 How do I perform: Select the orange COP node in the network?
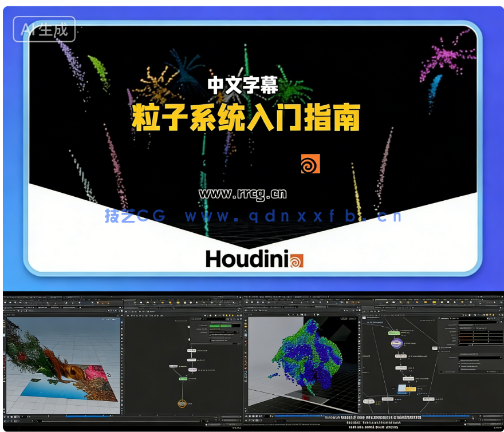tap(182, 403)
